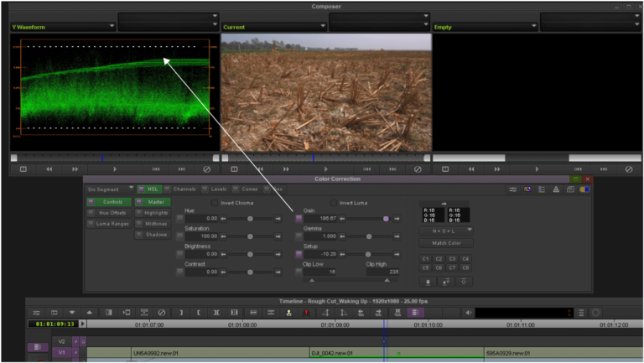Screen dimensions: 644x363
Task: Toggle the Gain enable button
Action: tap(299, 219)
